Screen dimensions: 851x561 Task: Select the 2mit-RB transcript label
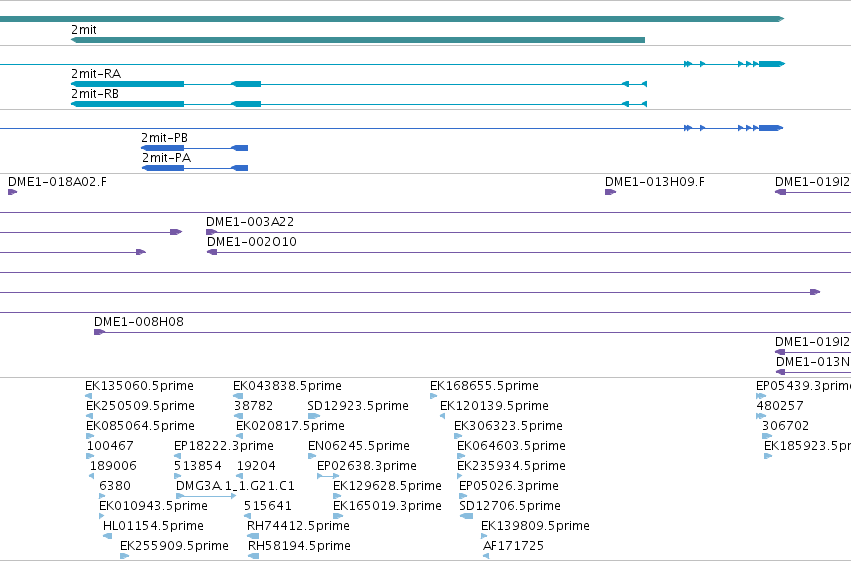pos(95,94)
